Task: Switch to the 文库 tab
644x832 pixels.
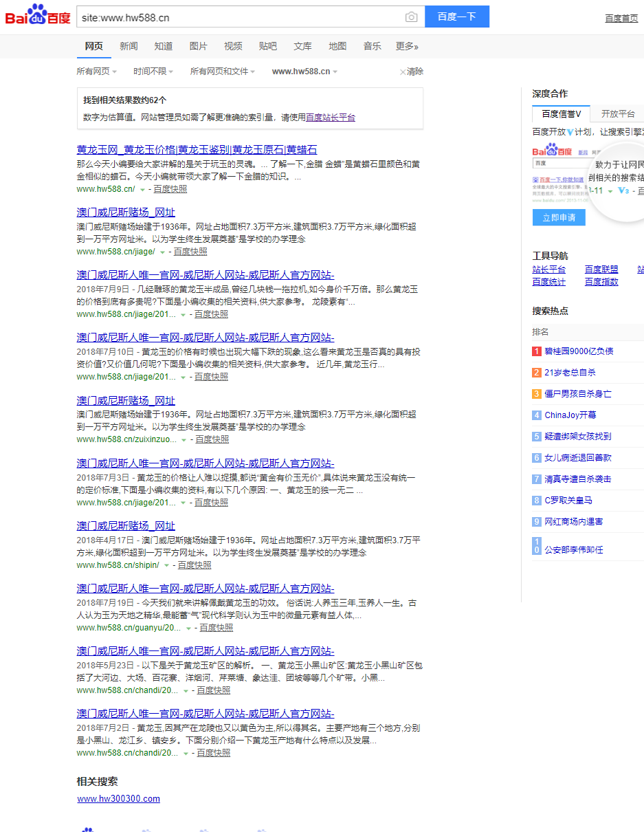Action: click(x=302, y=46)
